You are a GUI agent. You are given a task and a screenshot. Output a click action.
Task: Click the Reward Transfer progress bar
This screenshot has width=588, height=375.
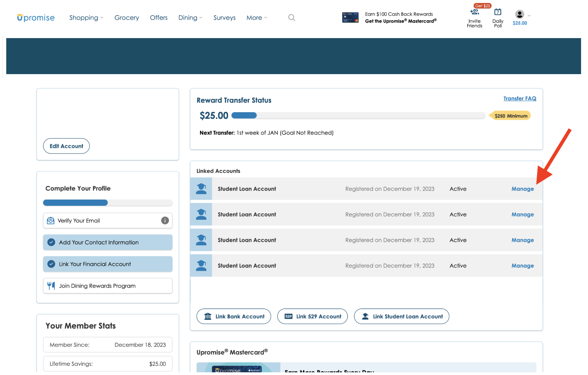(358, 115)
